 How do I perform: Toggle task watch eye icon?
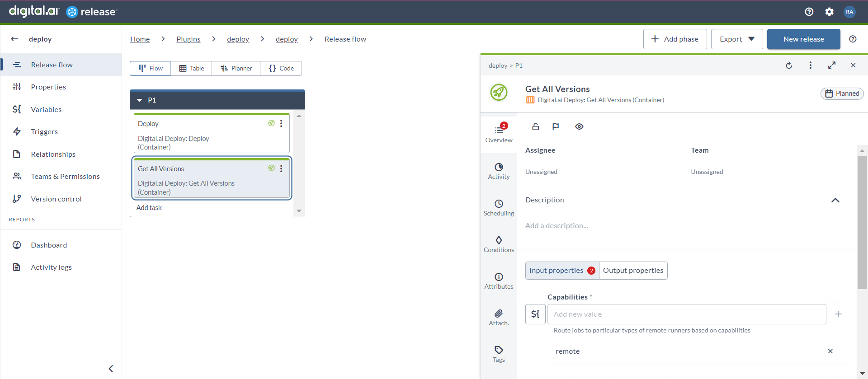pyautogui.click(x=579, y=126)
